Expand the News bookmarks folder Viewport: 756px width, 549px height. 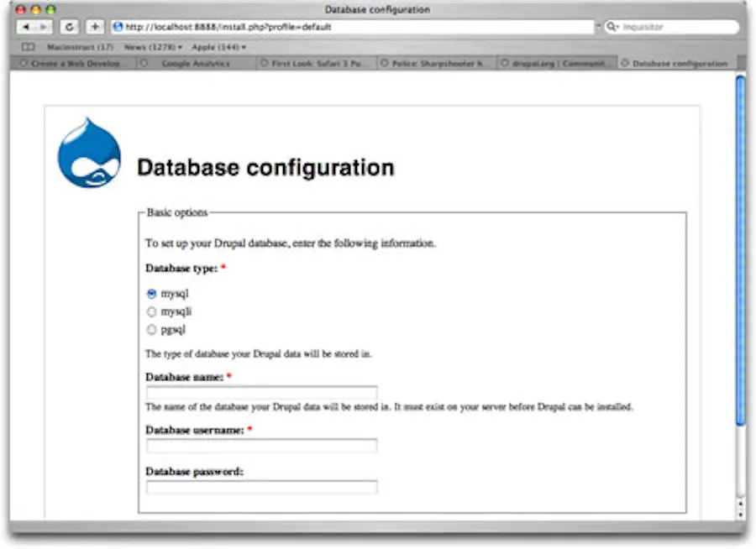point(153,47)
